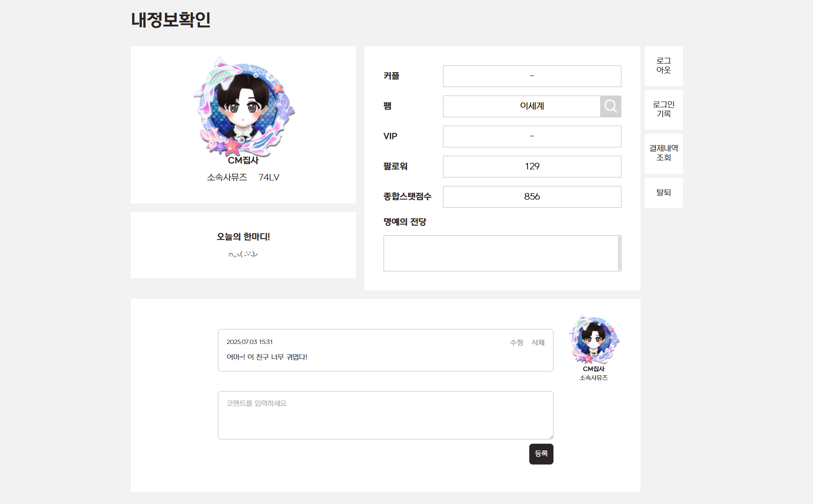The width and height of the screenshot is (813, 504).
Task: Open the 결제내역 조회 menu item
Action: click(663, 153)
